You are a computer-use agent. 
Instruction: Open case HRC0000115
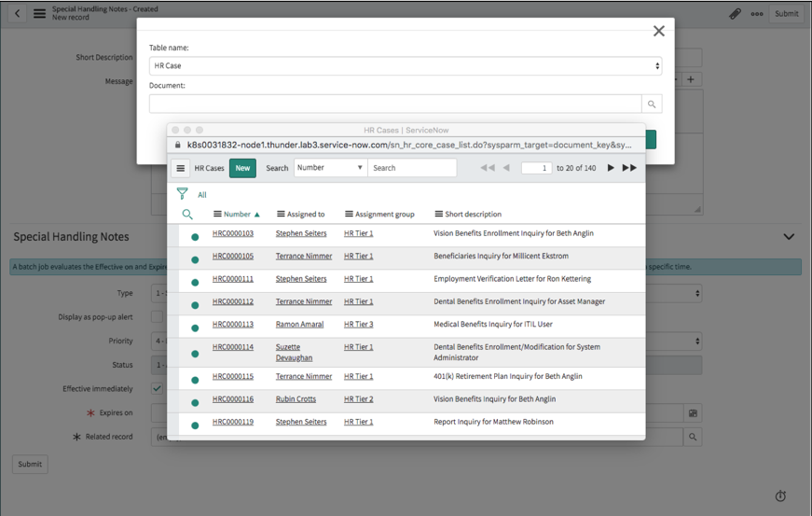[x=233, y=376]
